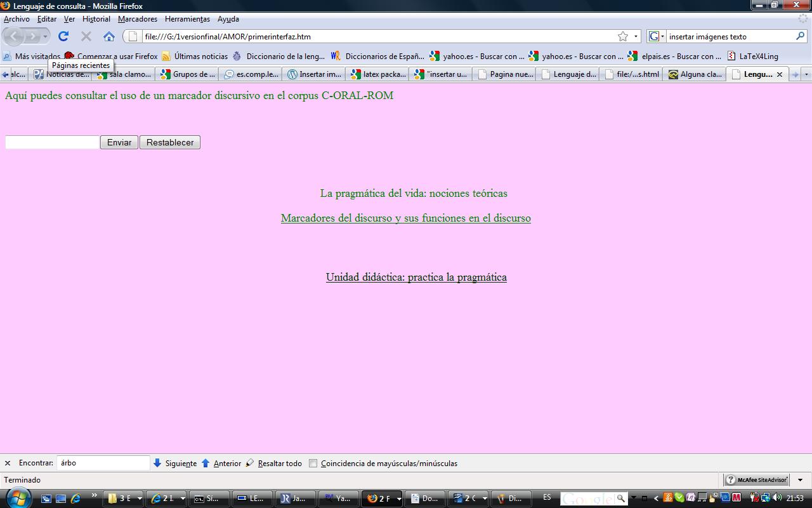
Task: Open the Marcadores menu
Action: point(137,19)
